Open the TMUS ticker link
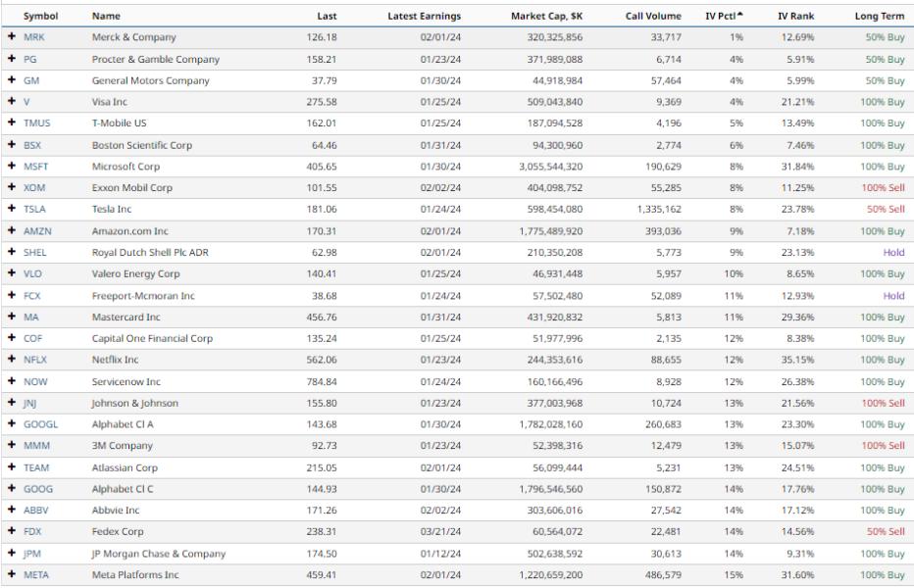The width and height of the screenshot is (914, 588). (x=36, y=122)
